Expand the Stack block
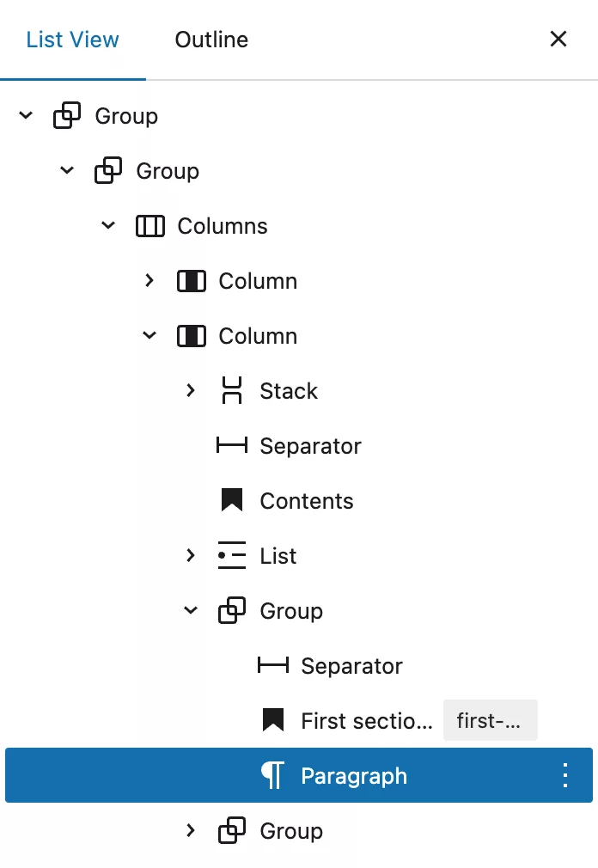Viewport: 598px width, 868px height. [190, 390]
